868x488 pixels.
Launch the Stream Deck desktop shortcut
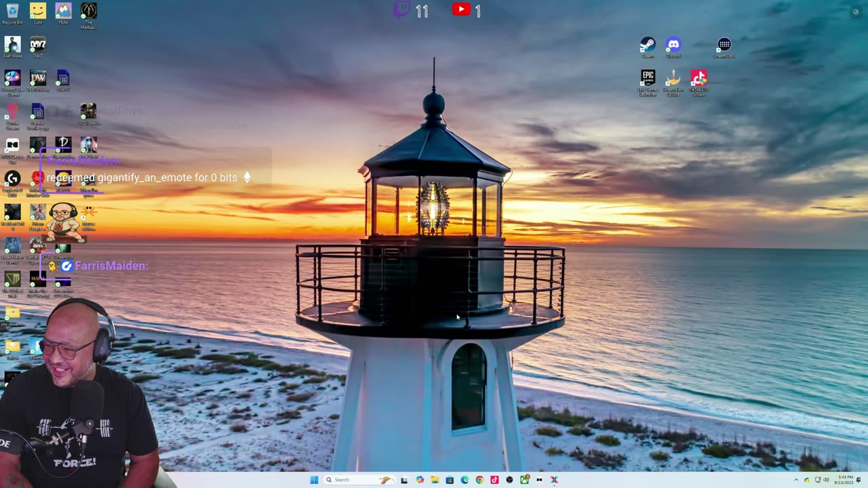pos(724,47)
